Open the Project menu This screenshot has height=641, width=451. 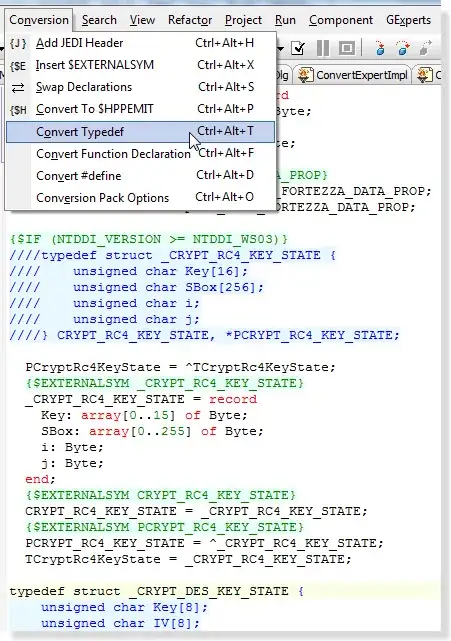(243, 20)
